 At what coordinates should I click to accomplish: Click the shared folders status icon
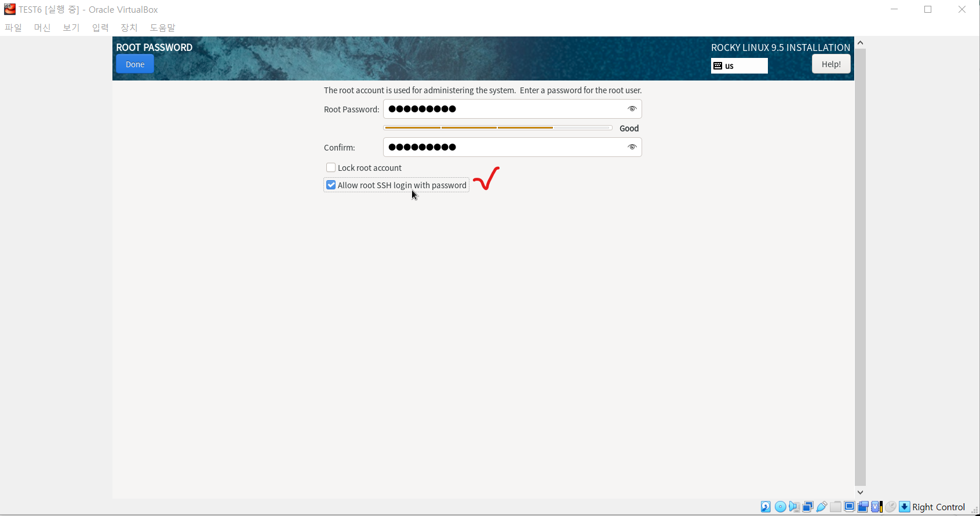point(836,507)
